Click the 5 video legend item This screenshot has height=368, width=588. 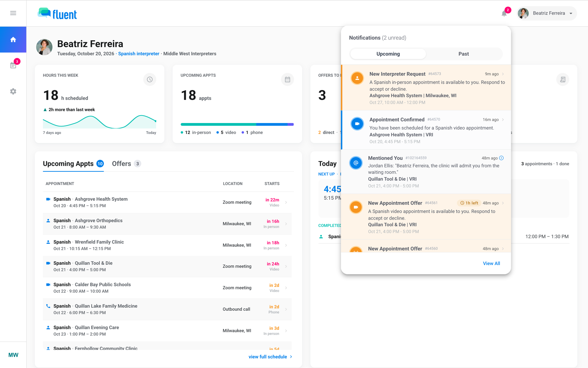click(x=226, y=133)
